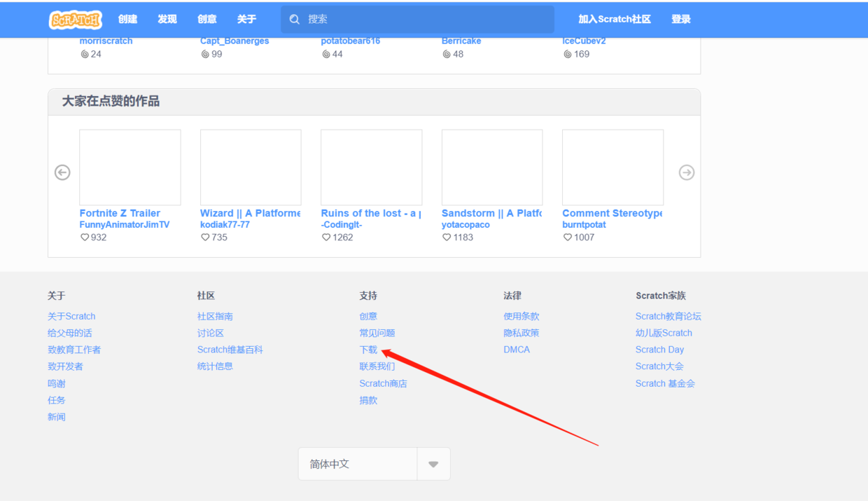Viewport: 868px width, 501px height.
Task: Open Scratch教育论坛 link
Action: tap(668, 316)
